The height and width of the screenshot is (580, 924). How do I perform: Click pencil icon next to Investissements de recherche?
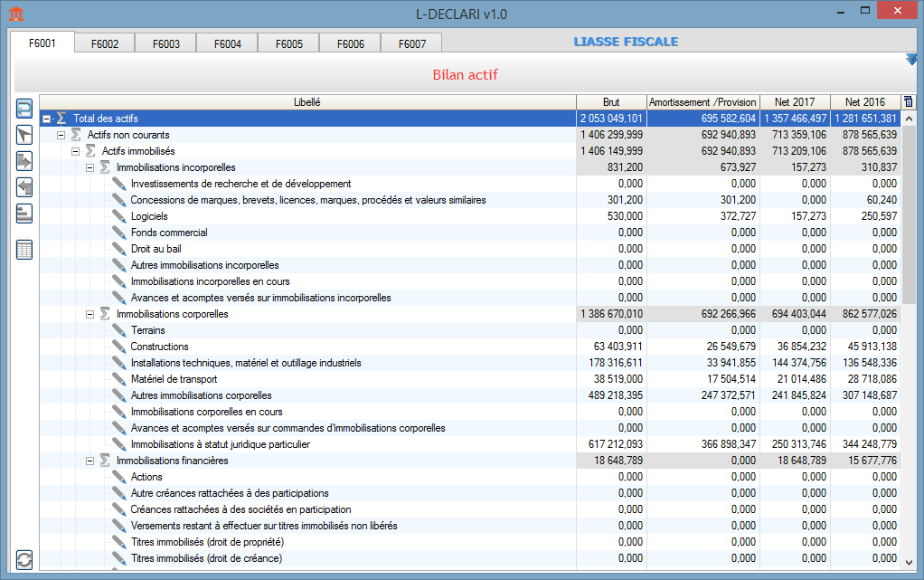(119, 184)
